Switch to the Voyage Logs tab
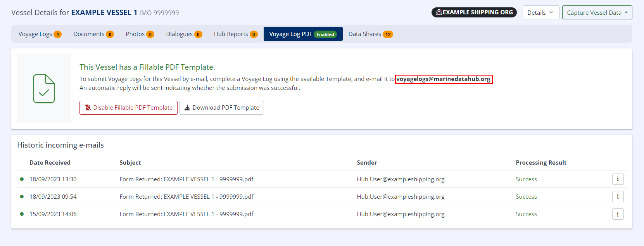The height and width of the screenshot is (246, 644). point(35,34)
